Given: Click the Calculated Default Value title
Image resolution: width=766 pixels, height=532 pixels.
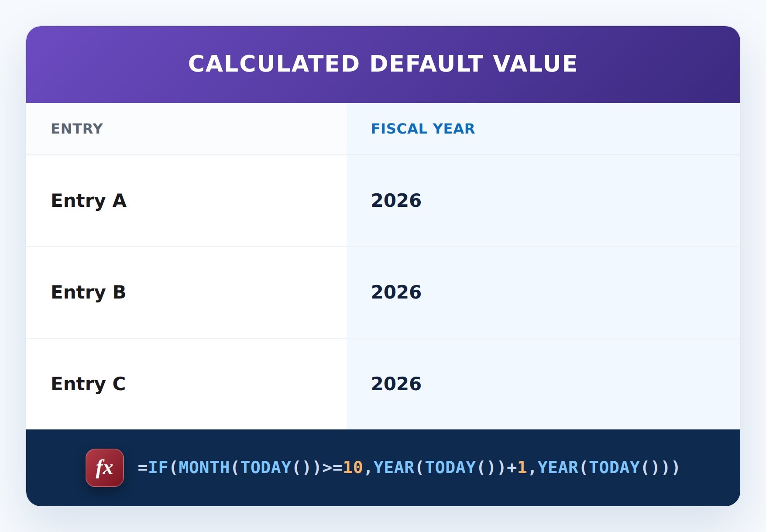Looking at the screenshot, I should click(383, 64).
